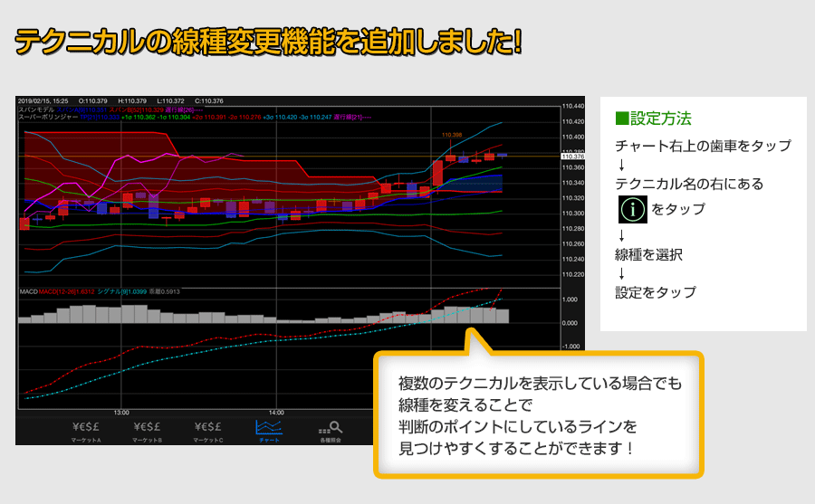
Task: Click the +3σ 110.420 legend value
Action: pos(282,117)
